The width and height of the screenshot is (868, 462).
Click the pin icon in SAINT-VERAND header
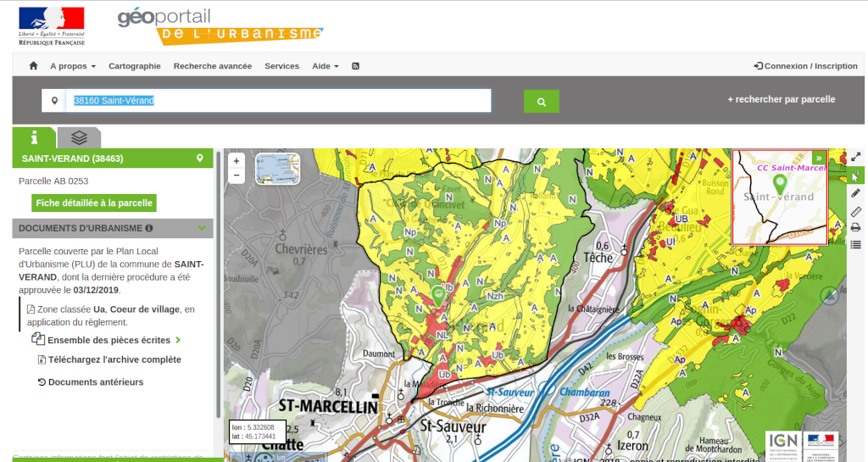pos(200,159)
